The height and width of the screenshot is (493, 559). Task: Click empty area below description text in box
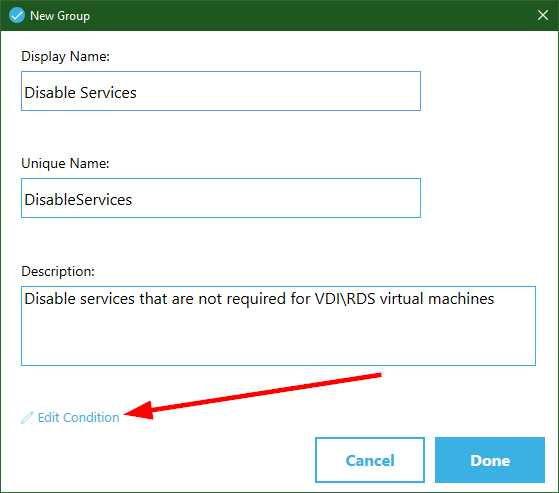pos(278,339)
